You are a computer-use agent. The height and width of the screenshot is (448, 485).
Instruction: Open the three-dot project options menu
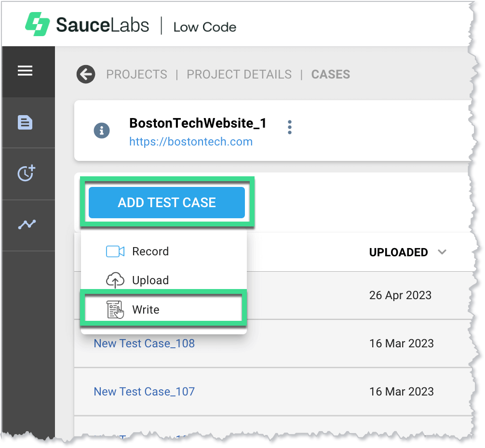pos(289,127)
